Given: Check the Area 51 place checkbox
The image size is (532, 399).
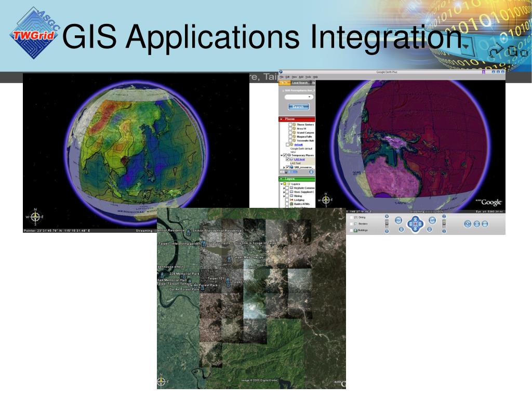Looking at the screenshot, I should 290,129.
